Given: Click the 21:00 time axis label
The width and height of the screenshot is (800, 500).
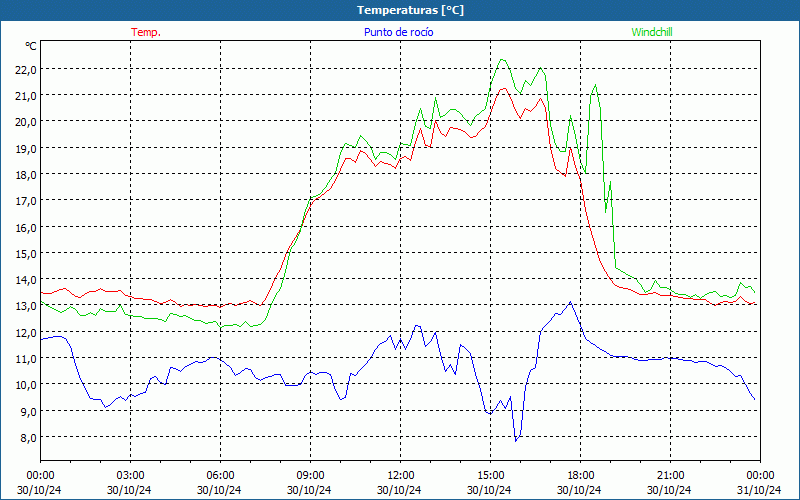Looking at the screenshot, I should point(670,475).
